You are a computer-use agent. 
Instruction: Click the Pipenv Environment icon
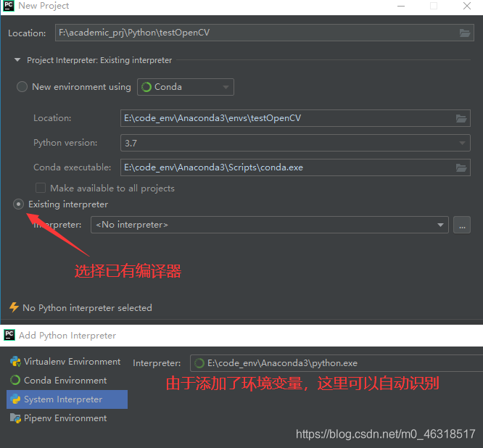pyautogui.click(x=15, y=418)
